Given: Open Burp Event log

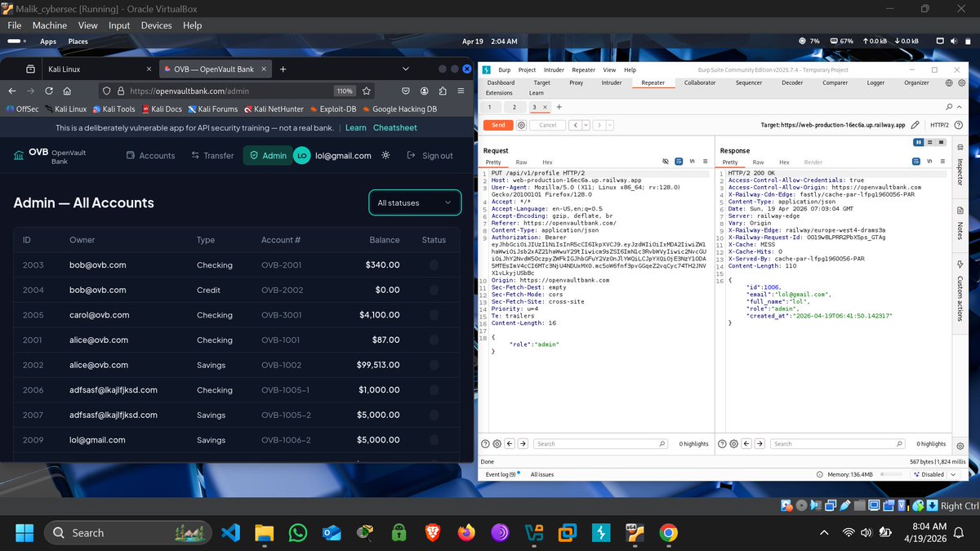Looking at the screenshot, I should click(x=501, y=474).
